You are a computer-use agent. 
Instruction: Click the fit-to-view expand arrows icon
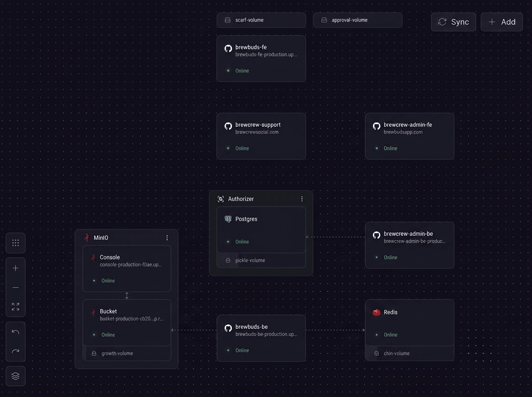[x=16, y=307]
